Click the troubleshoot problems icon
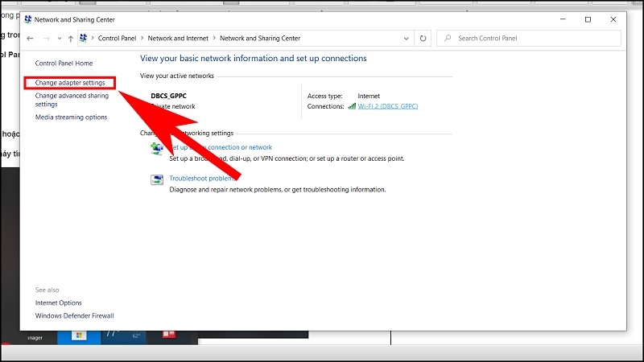 point(156,179)
